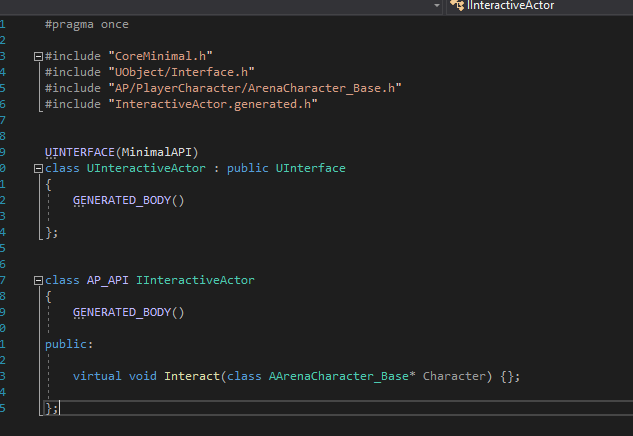Click the 'virtual' keyword
633x436 pixels.
[x=97, y=376]
